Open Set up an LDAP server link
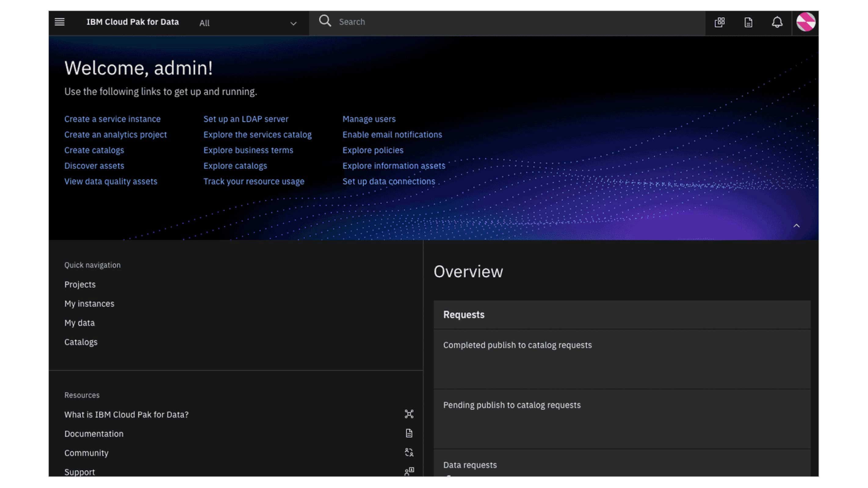Screen dimensions: 868x488 pyautogui.click(x=246, y=119)
